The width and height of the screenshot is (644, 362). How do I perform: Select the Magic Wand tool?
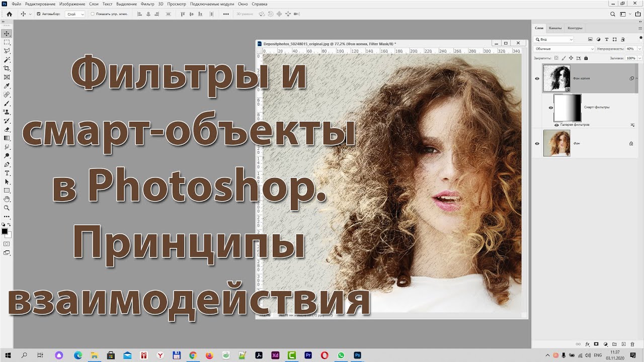(7, 60)
